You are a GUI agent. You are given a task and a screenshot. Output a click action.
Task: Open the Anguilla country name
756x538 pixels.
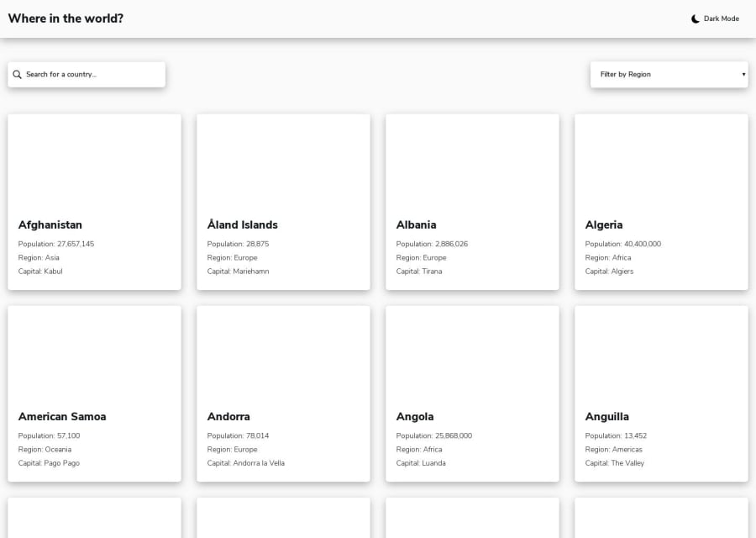tap(607, 416)
